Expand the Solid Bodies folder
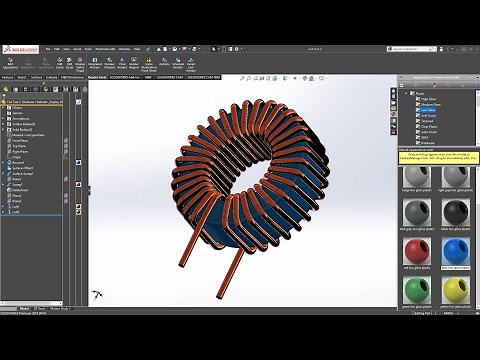480x360 pixels. 3,130
